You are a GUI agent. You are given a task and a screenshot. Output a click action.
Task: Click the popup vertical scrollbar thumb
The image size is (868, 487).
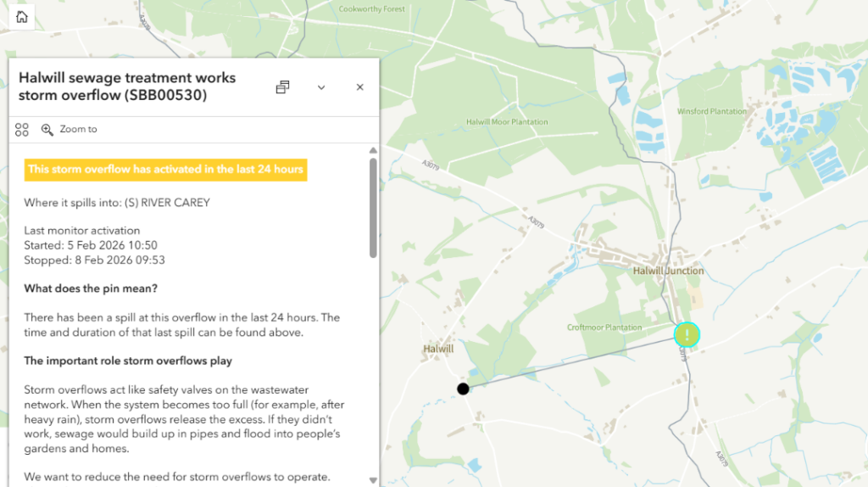[x=373, y=208]
